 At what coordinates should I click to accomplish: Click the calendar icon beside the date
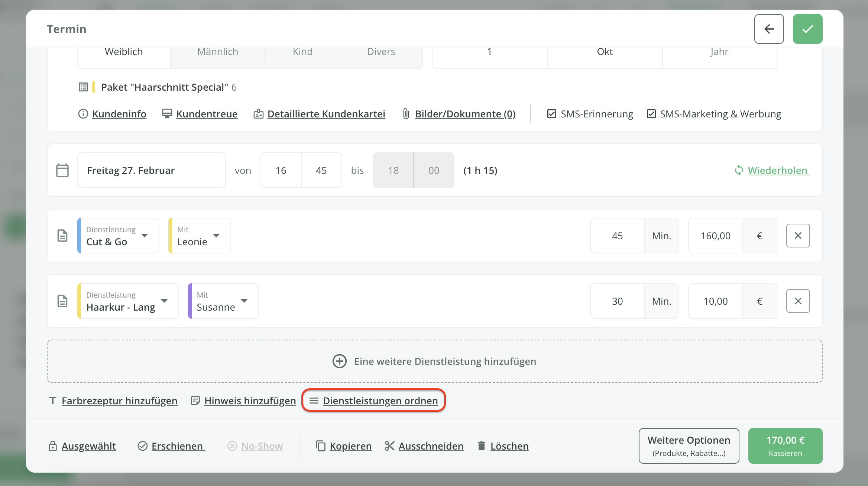(62, 170)
